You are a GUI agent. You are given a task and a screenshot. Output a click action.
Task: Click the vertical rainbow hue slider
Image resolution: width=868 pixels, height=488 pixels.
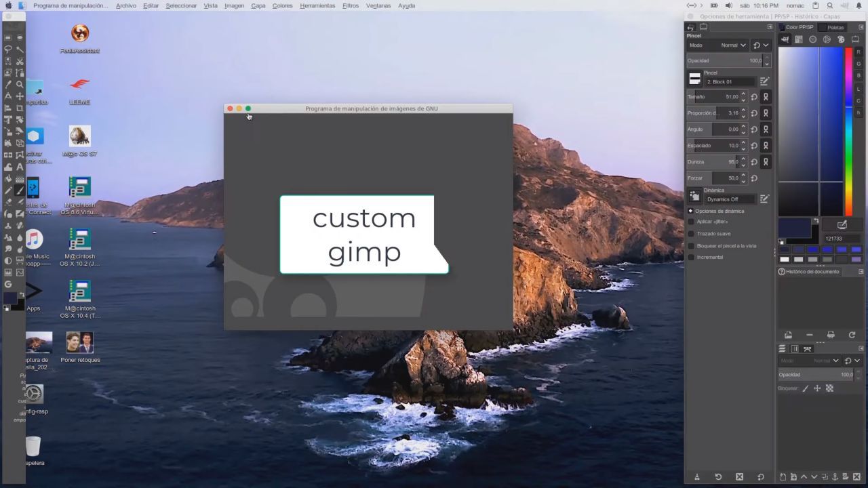coord(848,131)
